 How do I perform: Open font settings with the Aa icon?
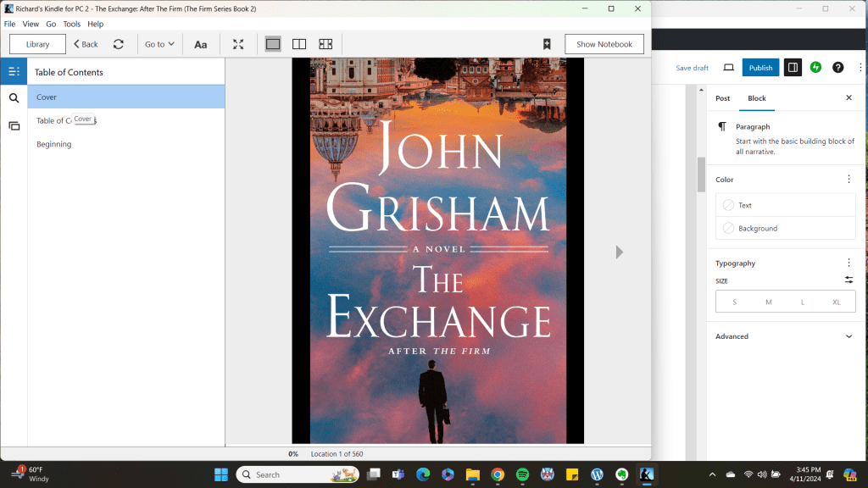pyautogui.click(x=201, y=44)
